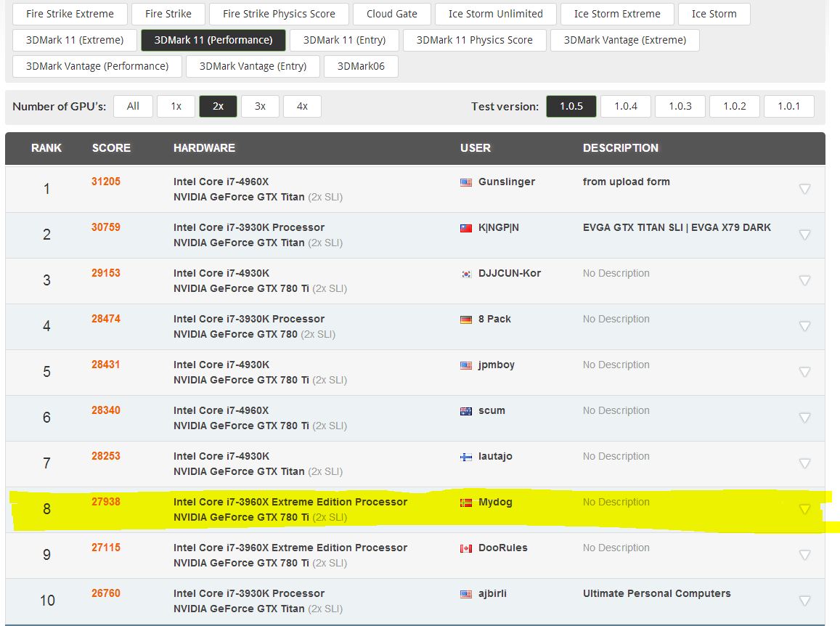Switch to test version 1.0.4
This screenshot has height=626, width=840.
tap(626, 106)
